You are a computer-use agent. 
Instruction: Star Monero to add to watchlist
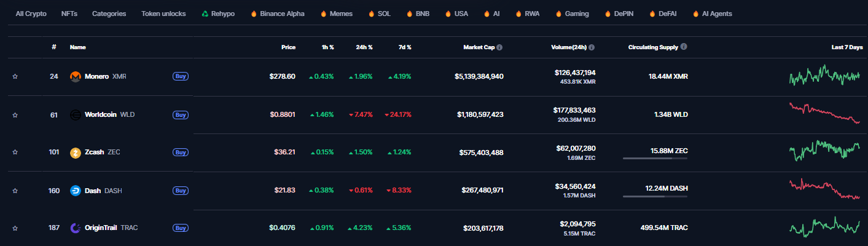point(15,77)
